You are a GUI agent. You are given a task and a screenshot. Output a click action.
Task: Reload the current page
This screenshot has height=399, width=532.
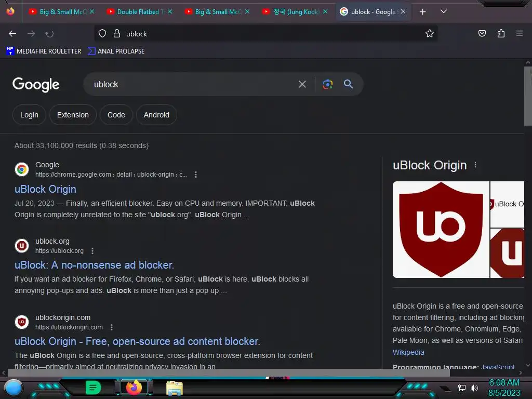click(x=49, y=34)
